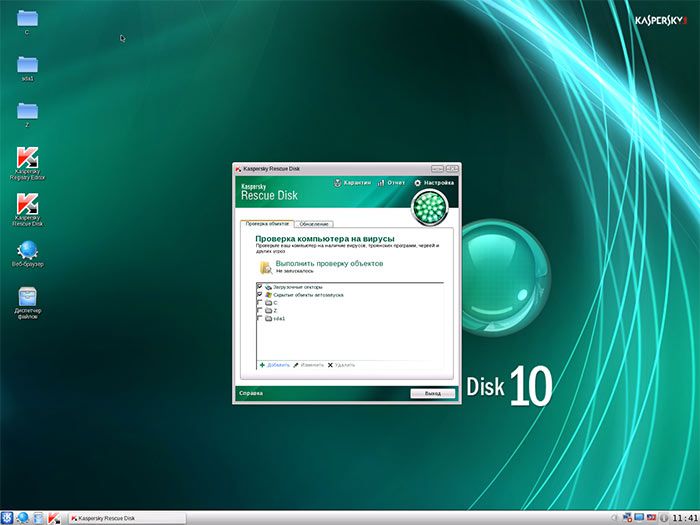
Task: Click Выполнить проверку объектов link
Action: click(x=329, y=263)
